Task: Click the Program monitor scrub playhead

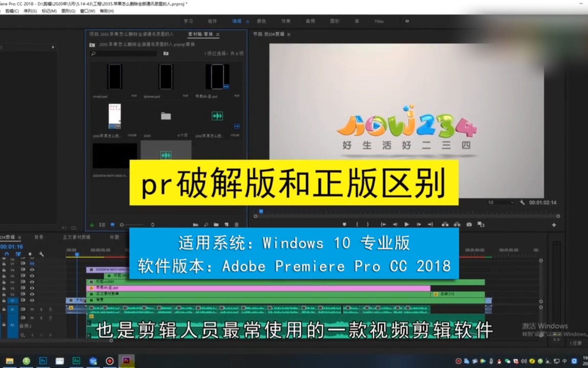Action: pos(261,212)
